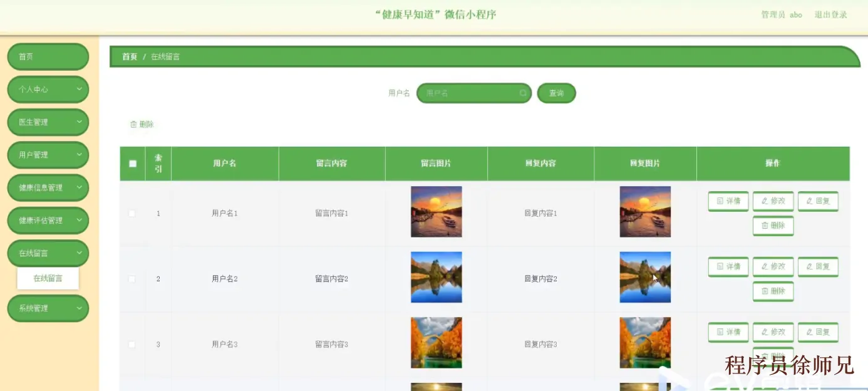Click 修改 for 用户名1 row
The width and height of the screenshot is (868, 391).
point(773,201)
